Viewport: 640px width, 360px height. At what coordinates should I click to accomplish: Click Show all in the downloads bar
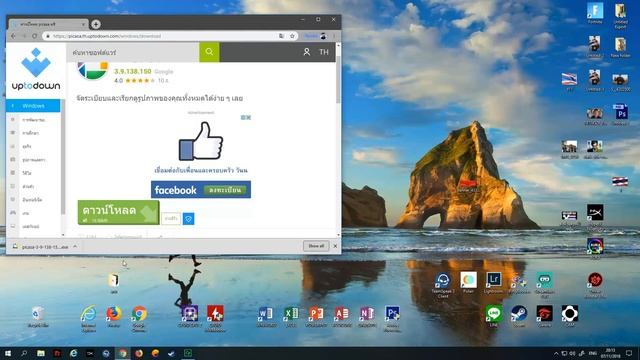point(316,246)
